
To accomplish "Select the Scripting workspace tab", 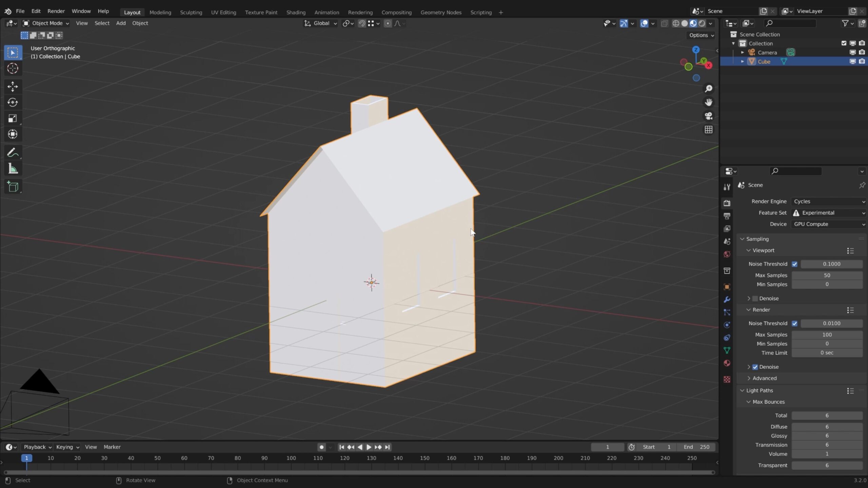I will tap(481, 12).
